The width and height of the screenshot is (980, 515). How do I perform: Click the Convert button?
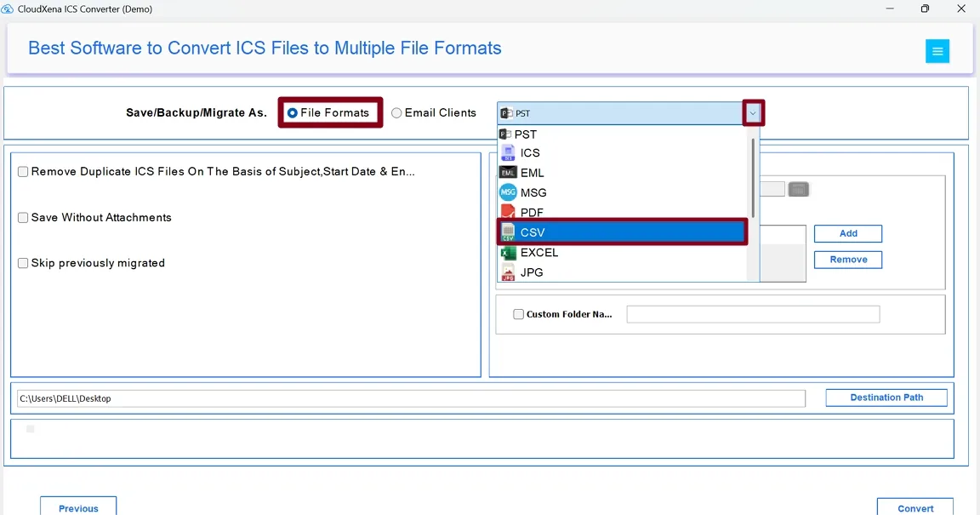pos(914,507)
